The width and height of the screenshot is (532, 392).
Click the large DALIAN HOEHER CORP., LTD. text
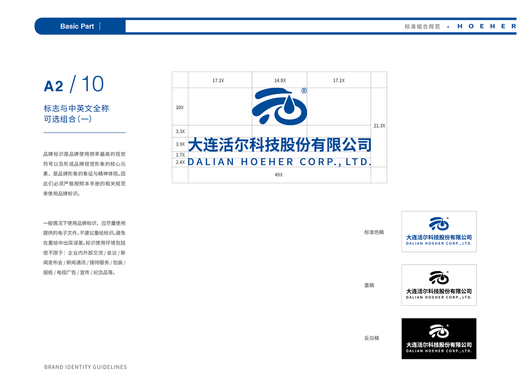280,162
